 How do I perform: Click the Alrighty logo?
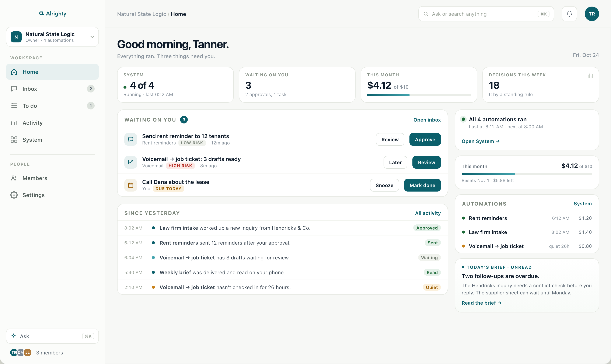52,14
